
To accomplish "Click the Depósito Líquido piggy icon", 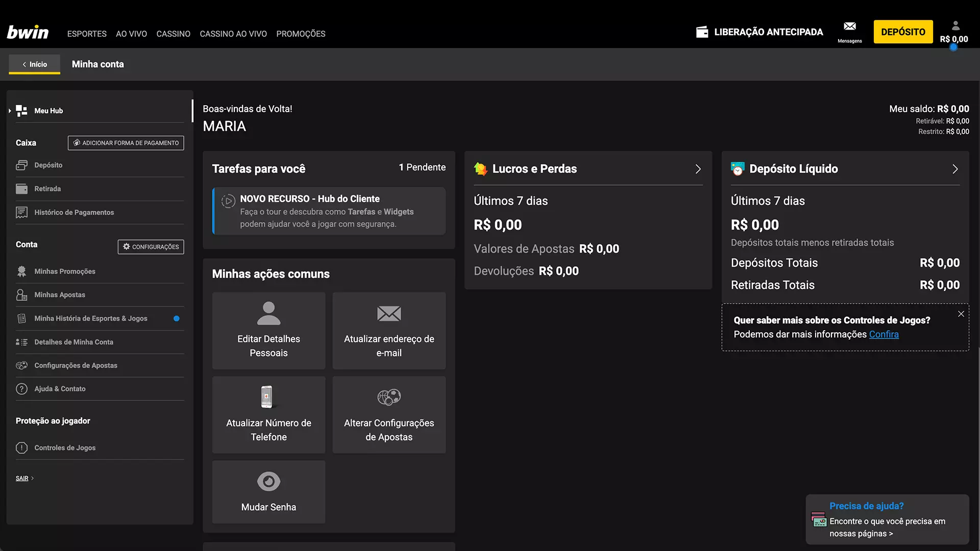I will pos(738,169).
